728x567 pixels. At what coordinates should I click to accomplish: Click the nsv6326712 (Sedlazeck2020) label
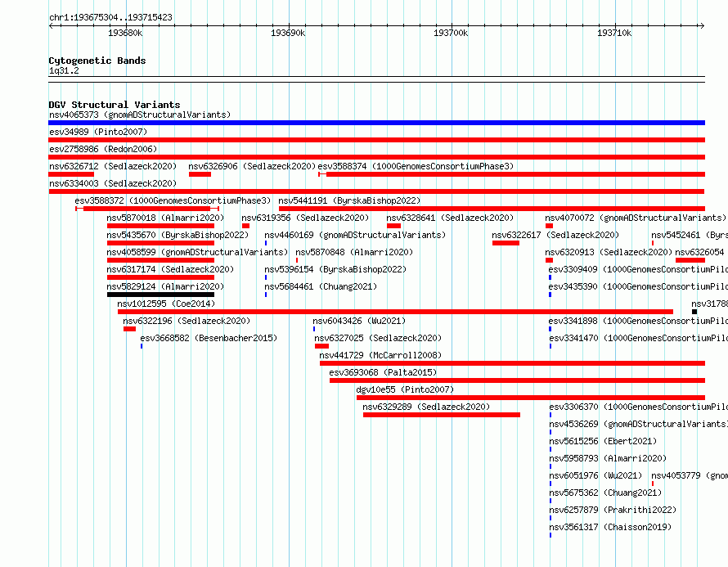(x=113, y=166)
